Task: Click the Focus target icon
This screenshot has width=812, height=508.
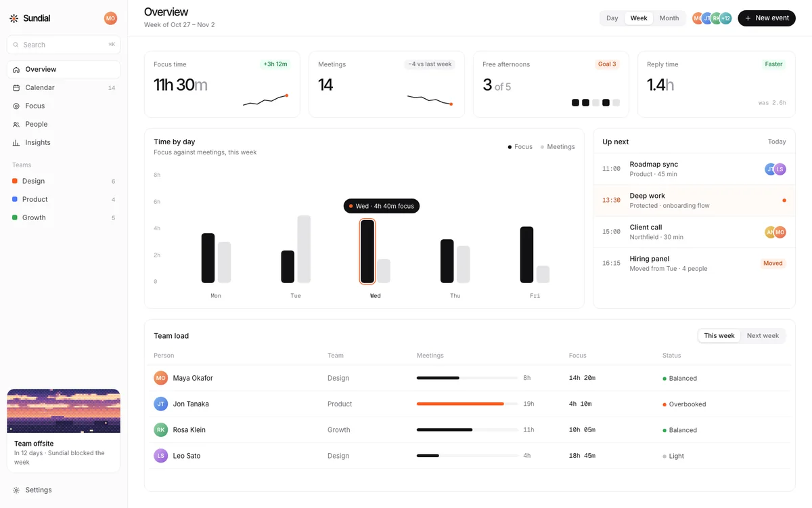Action: coord(16,106)
